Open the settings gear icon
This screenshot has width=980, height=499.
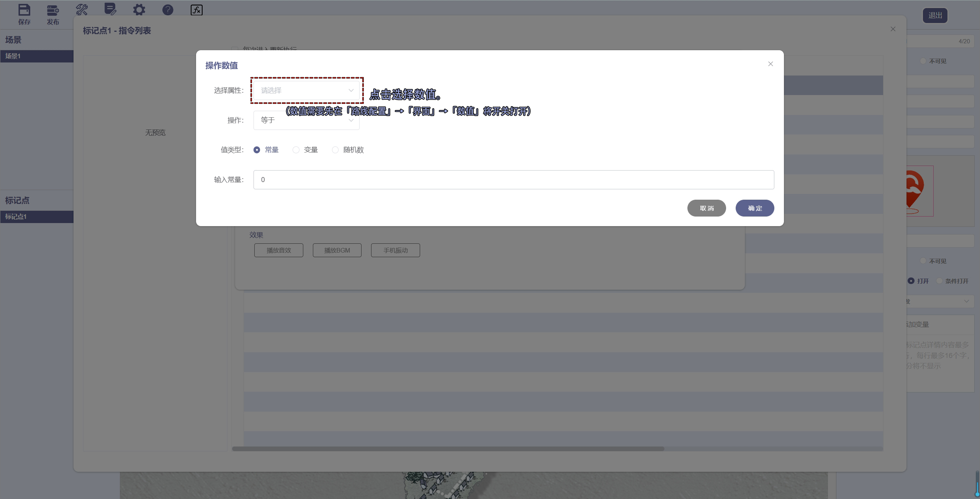(x=139, y=10)
